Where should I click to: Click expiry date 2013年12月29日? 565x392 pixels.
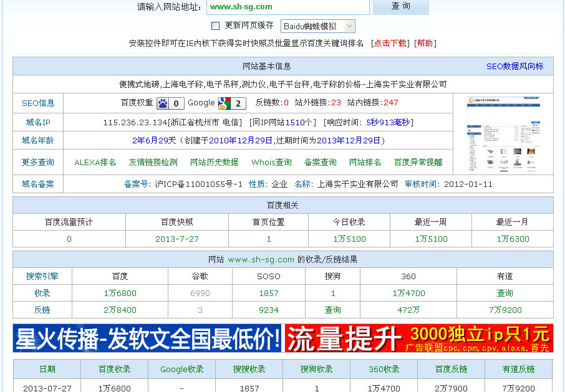click(x=349, y=140)
